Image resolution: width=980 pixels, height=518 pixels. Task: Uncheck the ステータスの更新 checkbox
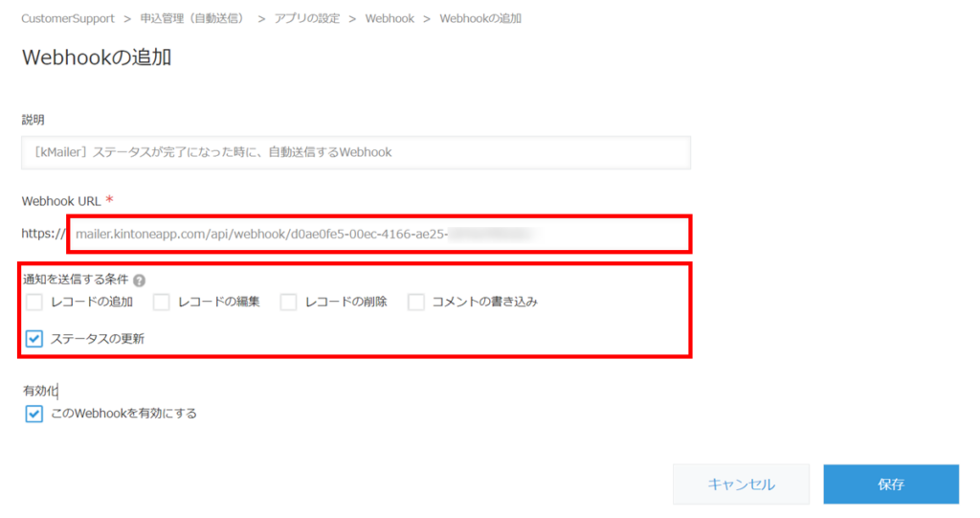point(34,339)
